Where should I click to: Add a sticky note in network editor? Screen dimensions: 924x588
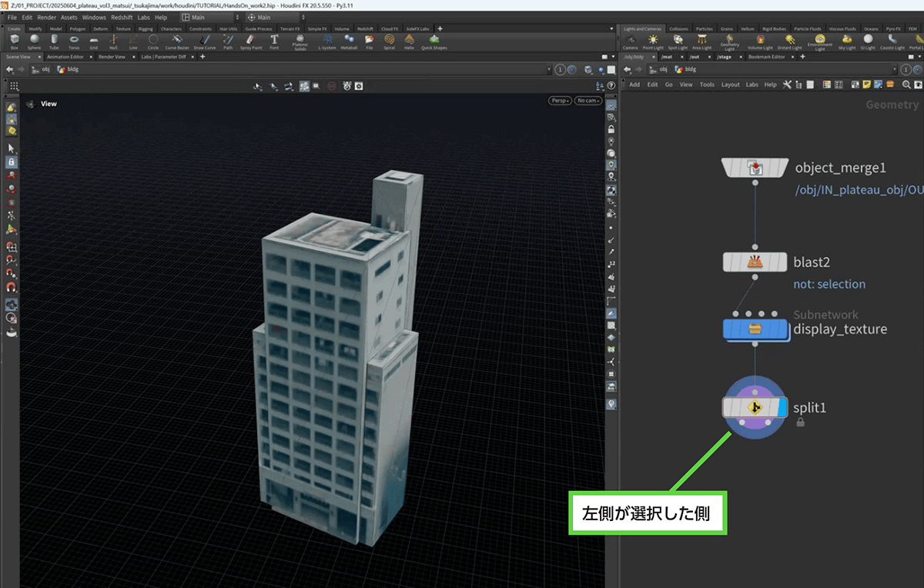[866, 85]
